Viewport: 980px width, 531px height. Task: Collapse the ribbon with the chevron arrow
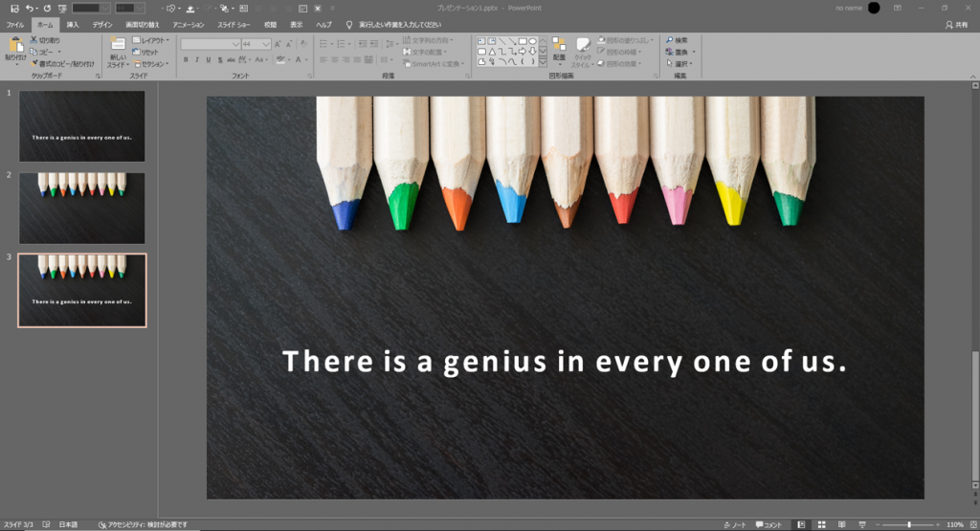pyautogui.click(x=972, y=77)
